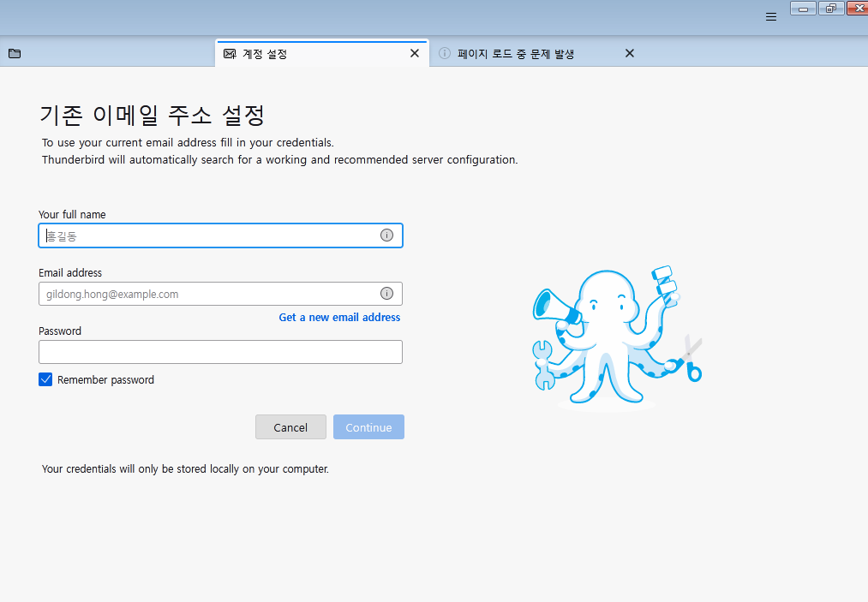The image size is (868, 602).
Task: Click info icon in full name field
Action: pyautogui.click(x=386, y=235)
